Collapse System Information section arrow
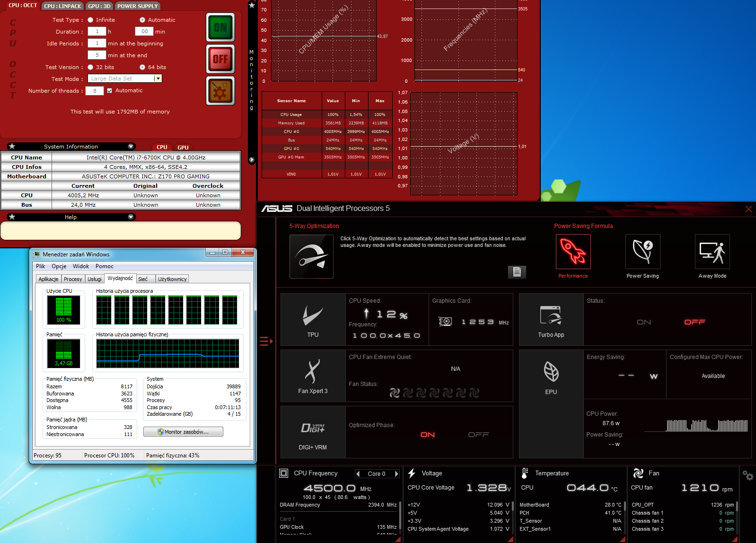Screen dimensions: 756x543 tap(131, 147)
